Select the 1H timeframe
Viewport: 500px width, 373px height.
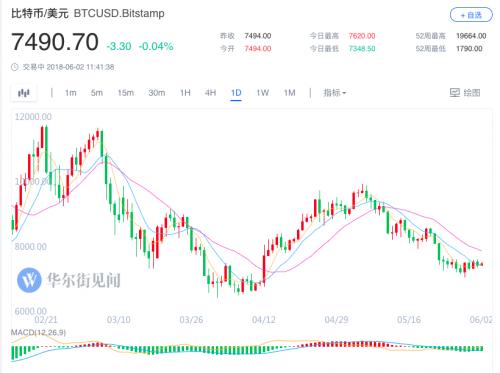point(185,93)
